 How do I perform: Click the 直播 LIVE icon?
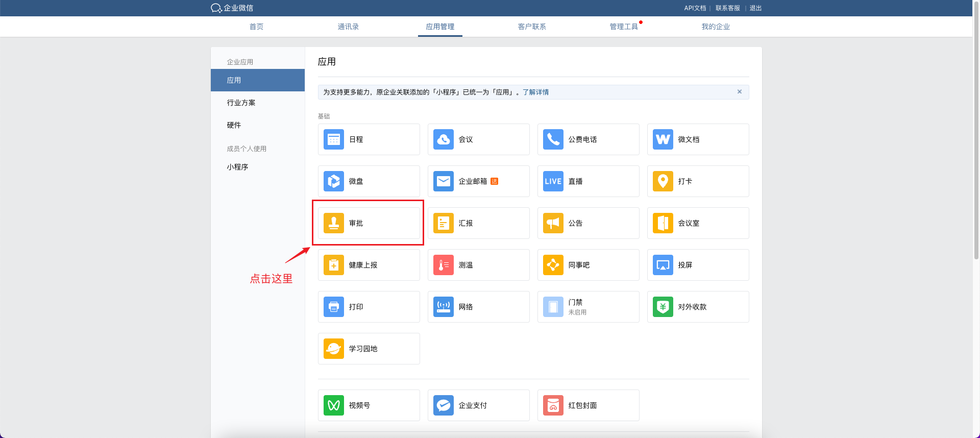point(553,181)
